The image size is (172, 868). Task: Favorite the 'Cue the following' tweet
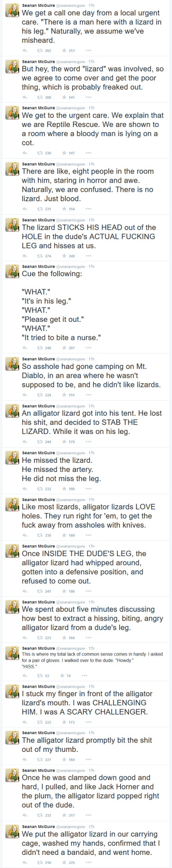coord(65,348)
